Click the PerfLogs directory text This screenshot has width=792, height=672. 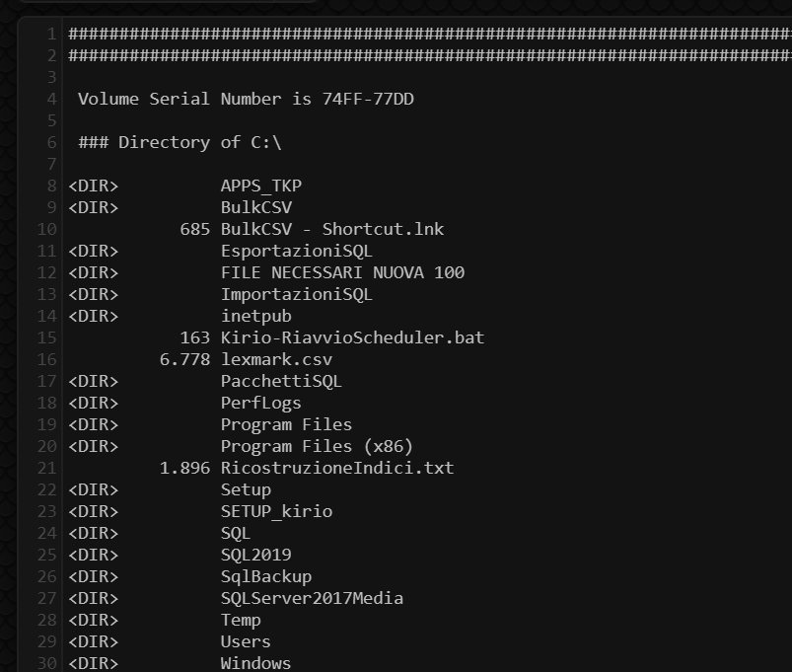(260, 403)
